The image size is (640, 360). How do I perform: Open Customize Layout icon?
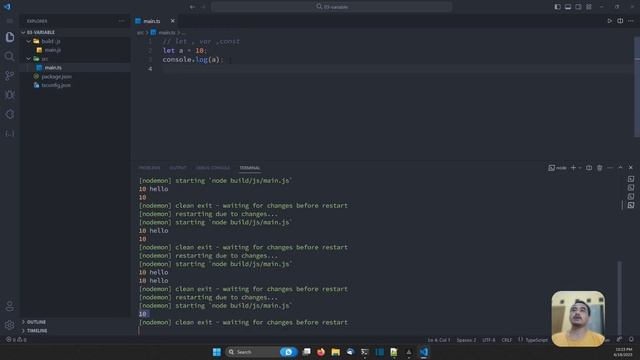589,7
